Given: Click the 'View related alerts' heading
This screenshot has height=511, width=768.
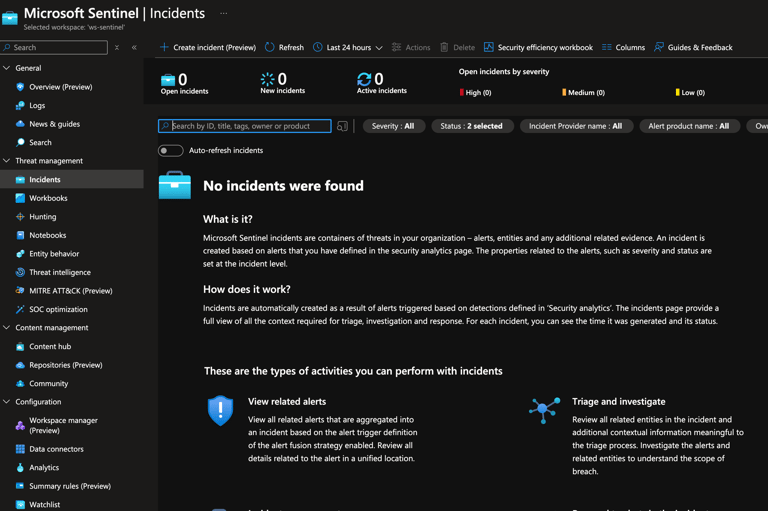Looking at the screenshot, I should pyautogui.click(x=287, y=402).
